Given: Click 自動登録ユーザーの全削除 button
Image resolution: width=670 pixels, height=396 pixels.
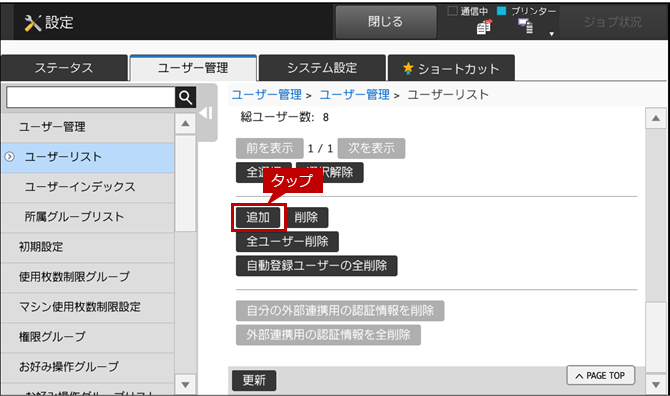Looking at the screenshot, I should (317, 266).
